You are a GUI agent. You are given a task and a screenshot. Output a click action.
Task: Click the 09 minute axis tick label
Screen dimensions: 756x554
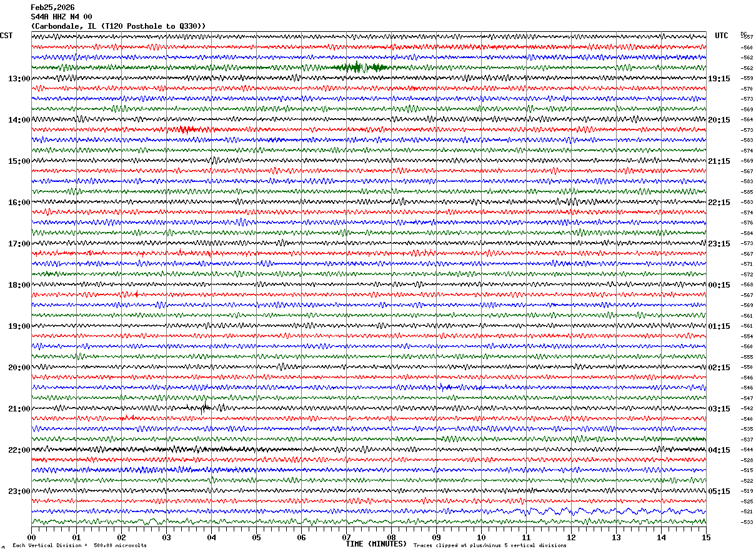pos(436,537)
